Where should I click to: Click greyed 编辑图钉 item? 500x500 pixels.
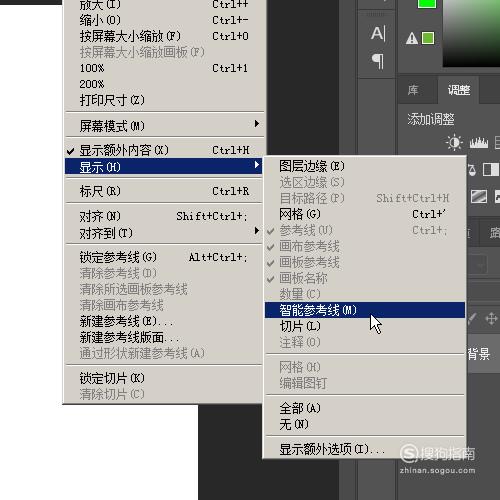(x=365, y=383)
